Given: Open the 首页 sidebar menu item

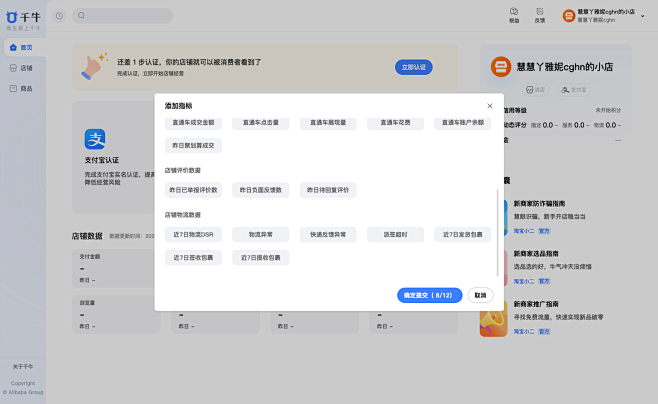Looking at the screenshot, I should (22, 47).
